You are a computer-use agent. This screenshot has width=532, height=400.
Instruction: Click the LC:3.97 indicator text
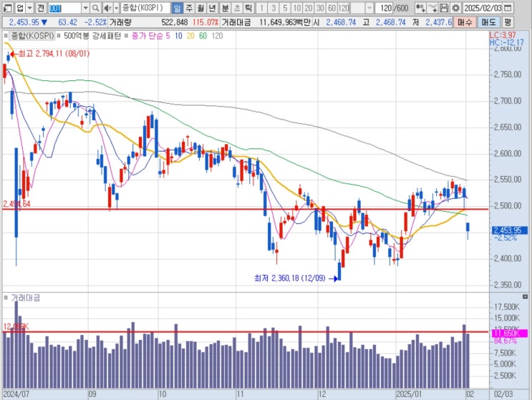[x=503, y=34]
